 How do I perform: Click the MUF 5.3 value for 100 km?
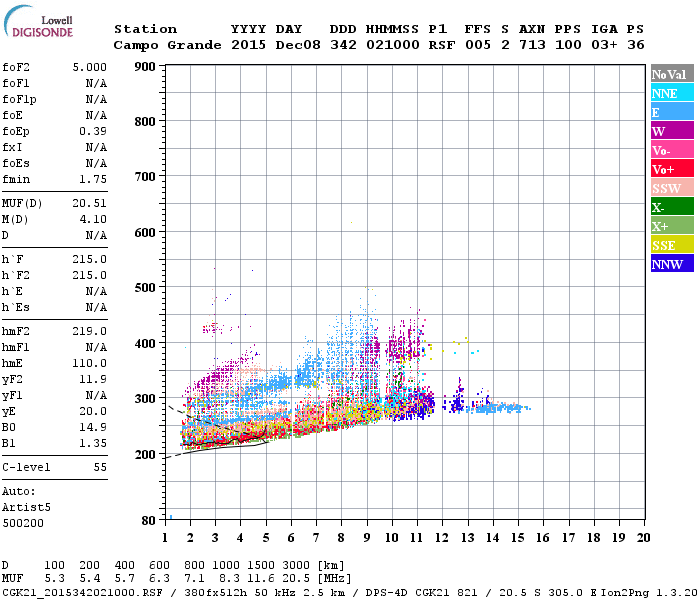click(x=54, y=578)
